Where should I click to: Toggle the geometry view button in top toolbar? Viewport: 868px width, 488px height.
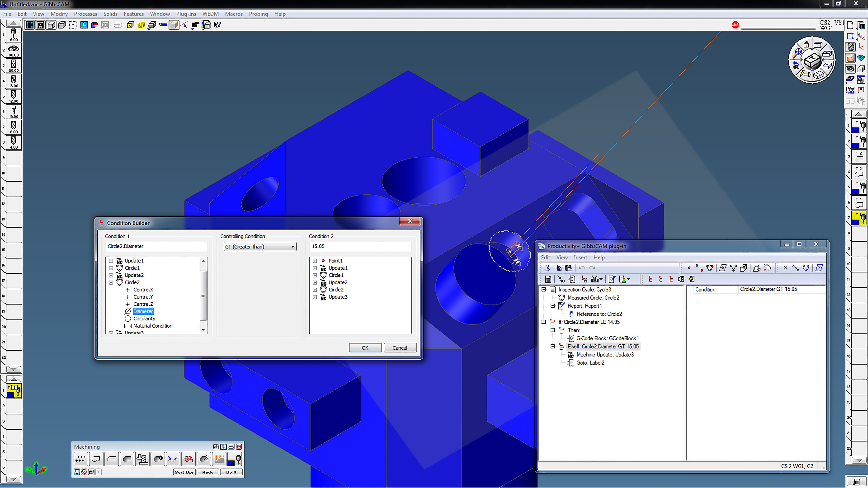(x=30, y=25)
